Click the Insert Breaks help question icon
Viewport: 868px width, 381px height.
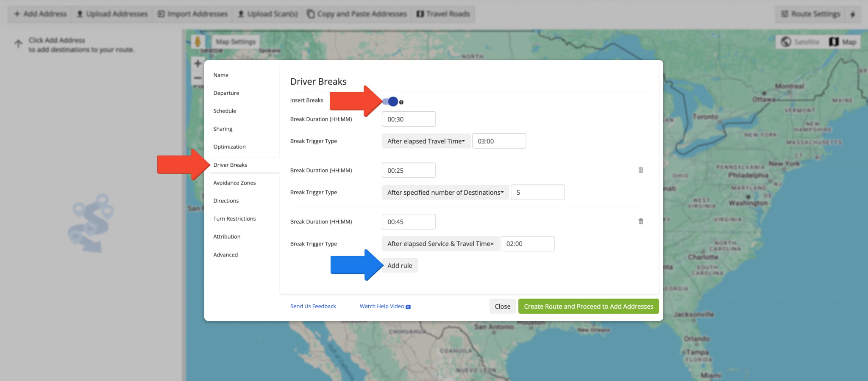tap(401, 102)
